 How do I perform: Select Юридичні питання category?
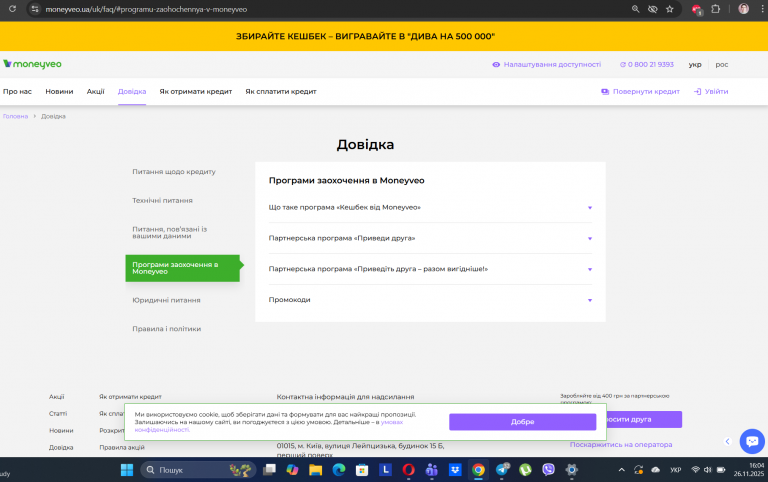click(166, 300)
